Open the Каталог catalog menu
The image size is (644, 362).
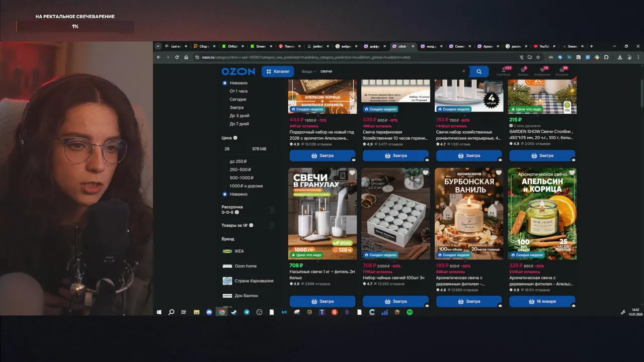point(278,71)
